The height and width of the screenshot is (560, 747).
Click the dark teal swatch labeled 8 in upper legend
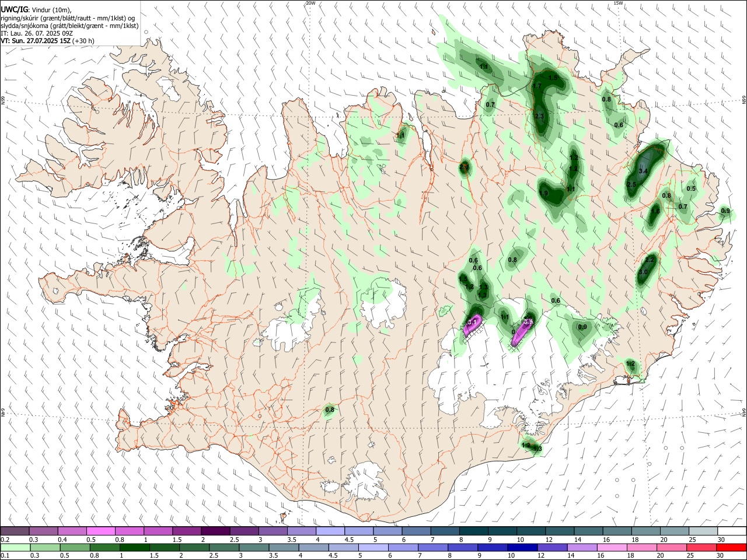[473, 531]
